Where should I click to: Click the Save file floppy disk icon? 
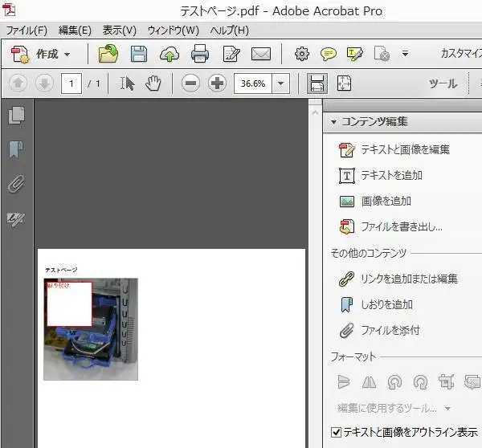click(x=138, y=55)
